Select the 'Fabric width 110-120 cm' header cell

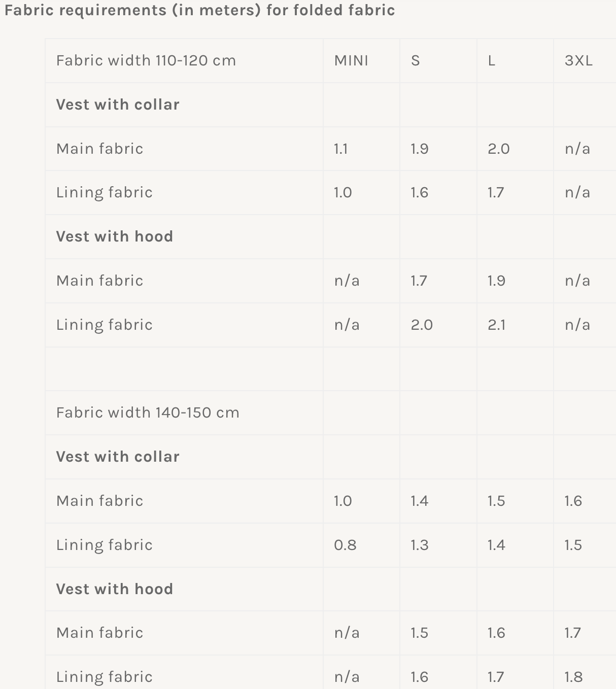tap(146, 60)
